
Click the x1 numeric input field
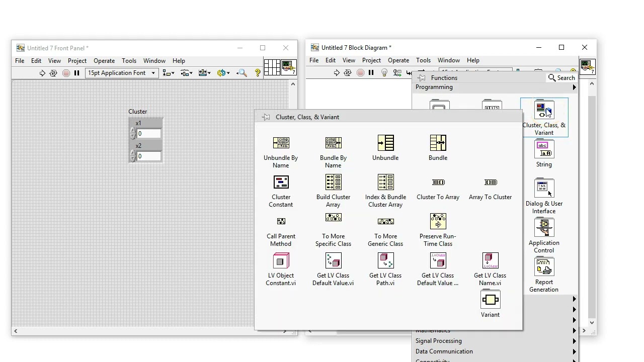click(x=149, y=134)
